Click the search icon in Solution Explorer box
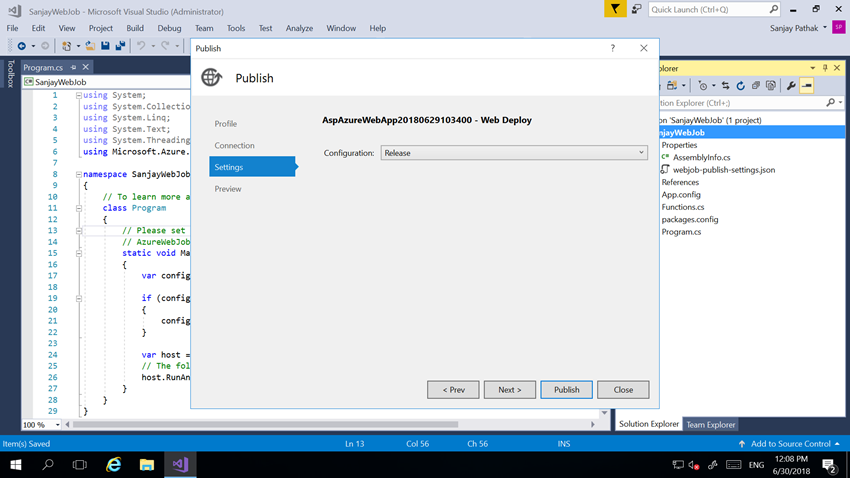This screenshot has width=850, height=478. click(830, 102)
